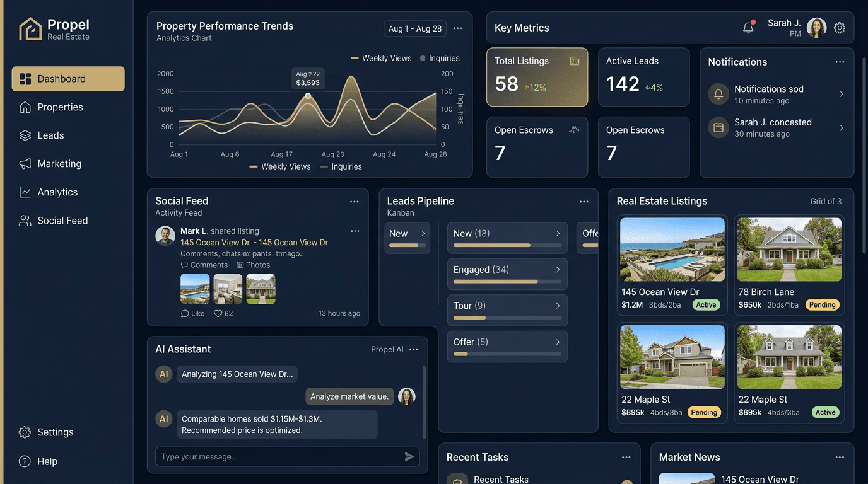Screen dimensions: 868x484
Task: Toggle Weekly Views in the top chart legend
Action: pos(381,58)
